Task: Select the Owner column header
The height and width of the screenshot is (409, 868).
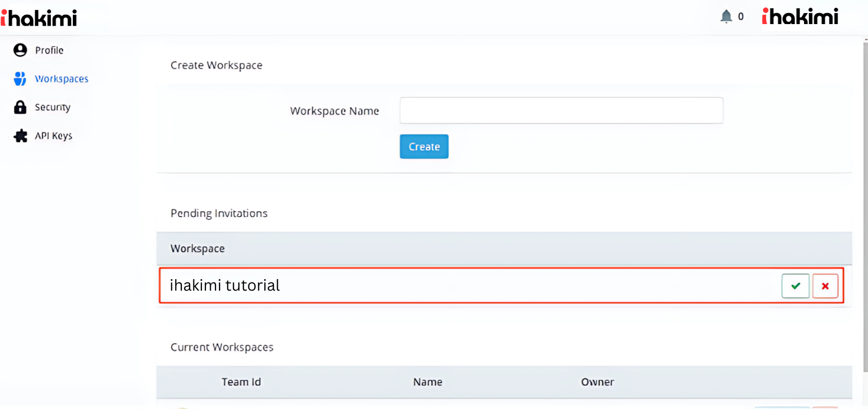Action: click(x=597, y=382)
